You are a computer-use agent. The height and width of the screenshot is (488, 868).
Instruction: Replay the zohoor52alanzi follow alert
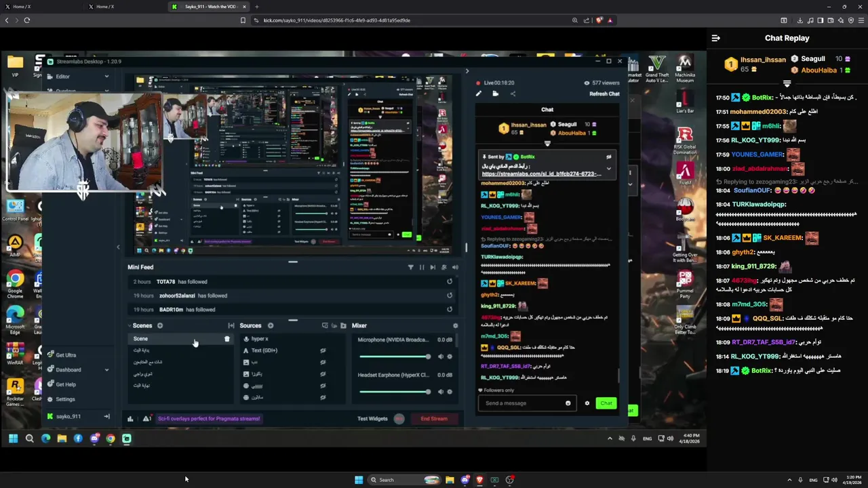point(449,296)
